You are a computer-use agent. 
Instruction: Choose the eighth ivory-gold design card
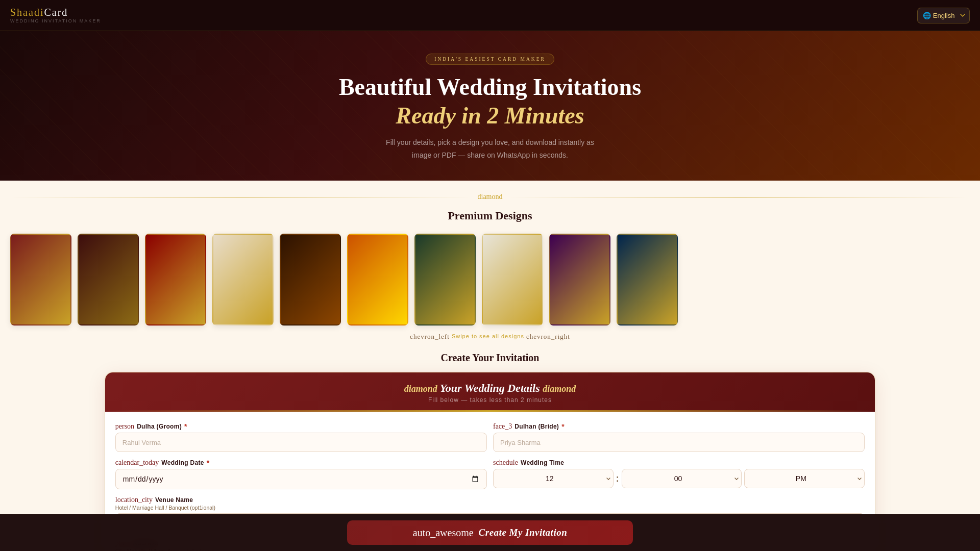tap(512, 280)
